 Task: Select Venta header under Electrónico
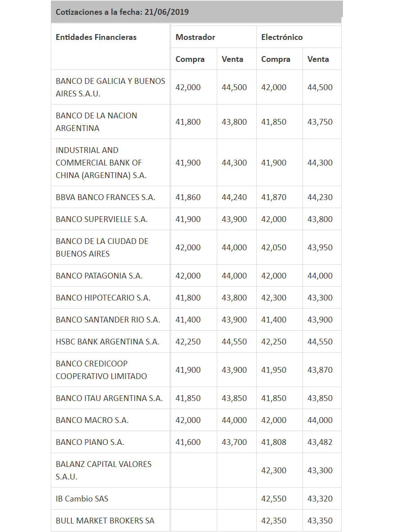[x=318, y=59]
